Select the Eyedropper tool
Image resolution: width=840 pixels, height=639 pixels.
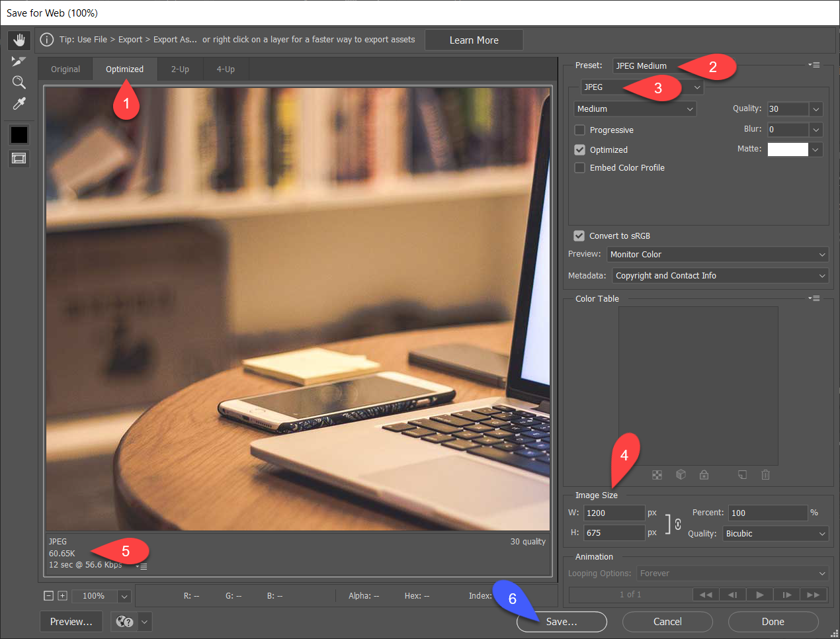(19, 104)
